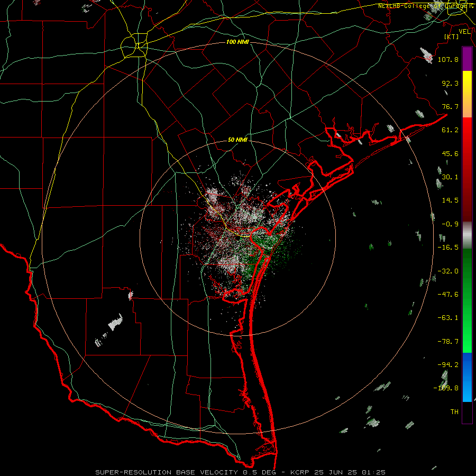Click the purple segment of velocity color bar
This screenshot has height=476, width=476.
coord(467,59)
